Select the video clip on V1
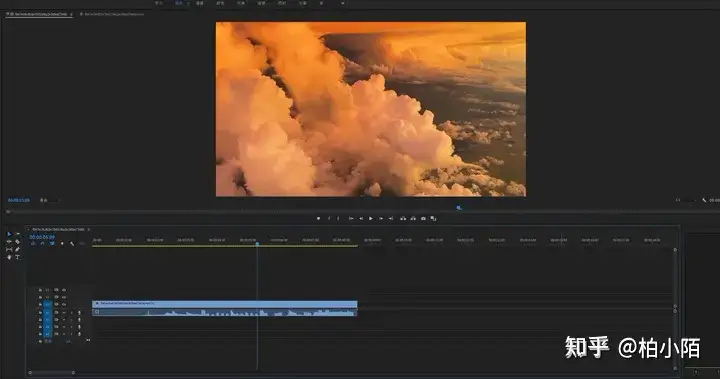 point(225,304)
